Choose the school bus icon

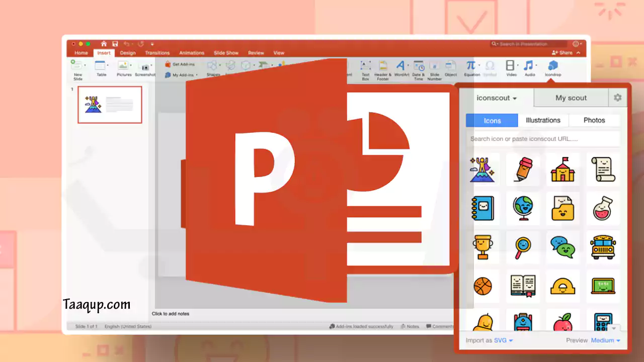pos(603,247)
